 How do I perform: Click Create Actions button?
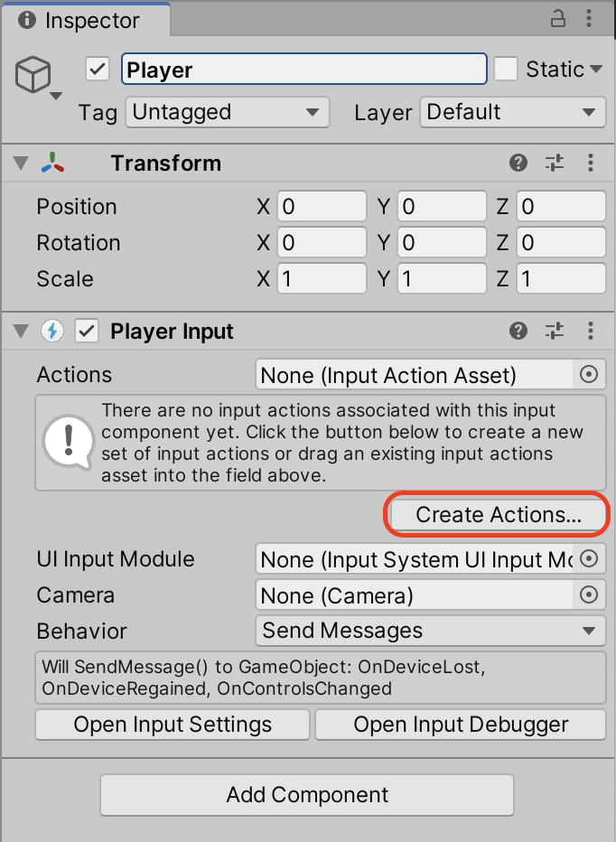[x=496, y=514]
